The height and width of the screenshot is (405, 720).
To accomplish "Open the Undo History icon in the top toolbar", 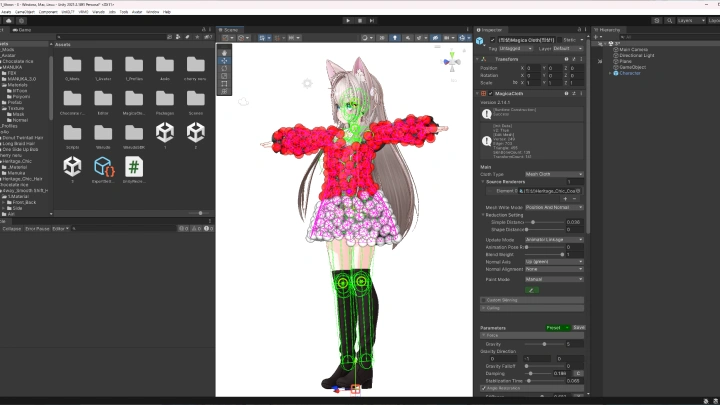I will click(657, 21).
